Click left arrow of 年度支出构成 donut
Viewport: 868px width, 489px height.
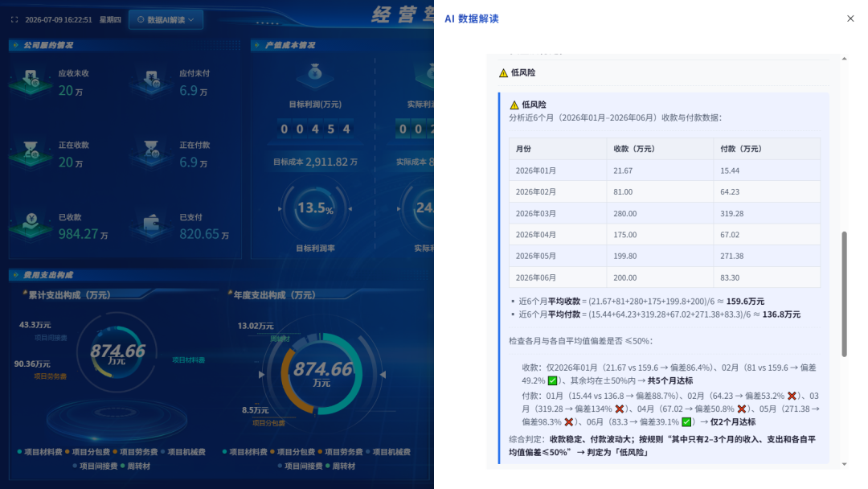pyautogui.click(x=260, y=375)
